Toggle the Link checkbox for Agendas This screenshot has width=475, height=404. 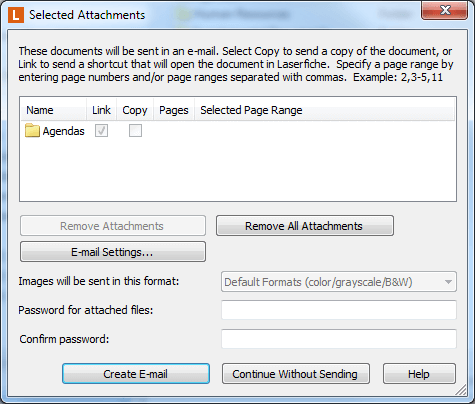pyautogui.click(x=101, y=130)
